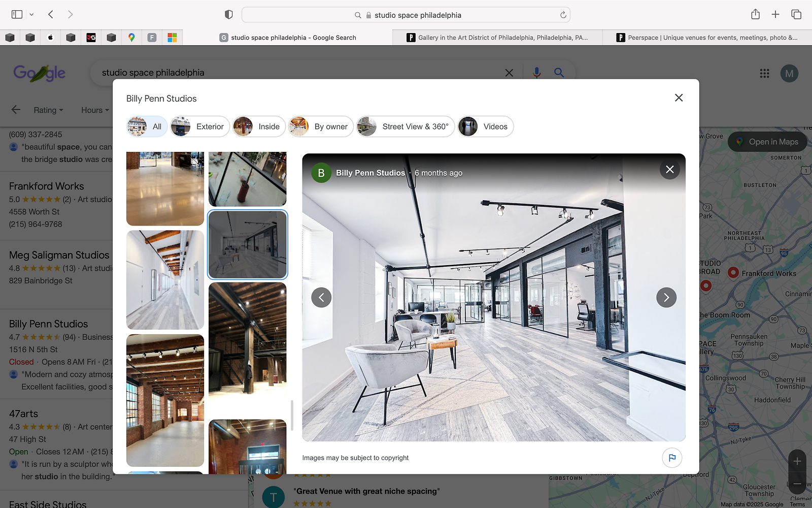This screenshot has width=812, height=508.
Task: Click the voice search microphone icon
Action: [x=536, y=73]
